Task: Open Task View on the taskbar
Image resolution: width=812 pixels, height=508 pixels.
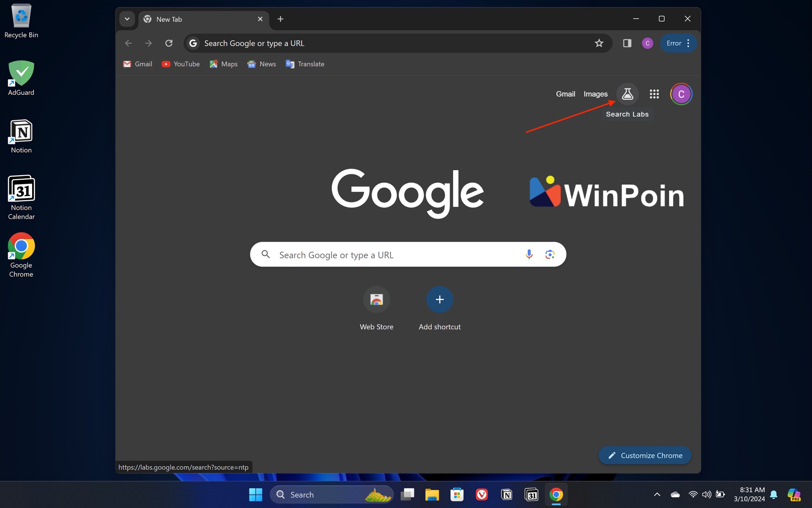Action: click(407, 494)
